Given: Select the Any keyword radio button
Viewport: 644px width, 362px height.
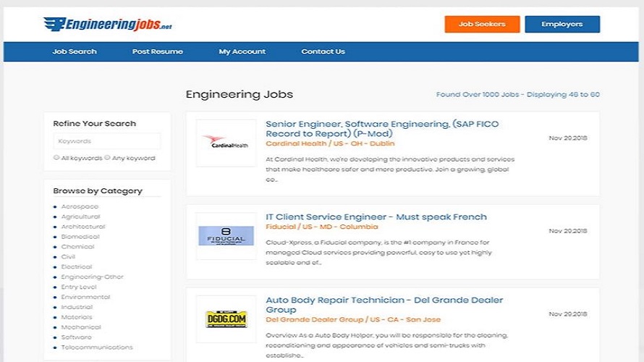Looking at the screenshot, I should coord(107,157).
